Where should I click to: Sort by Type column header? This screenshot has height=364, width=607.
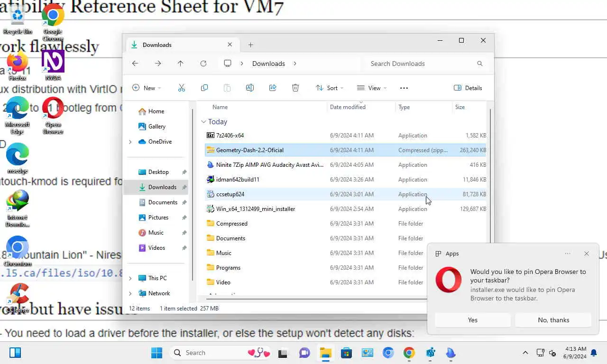tap(404, 107)
